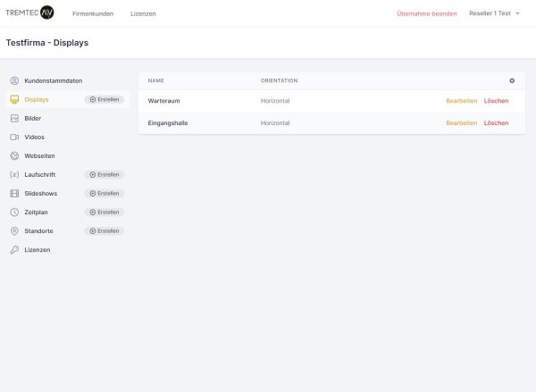536x392 pixels.
Task: Click the Kundenstammdaten user icon
Action: coord(14,80)
